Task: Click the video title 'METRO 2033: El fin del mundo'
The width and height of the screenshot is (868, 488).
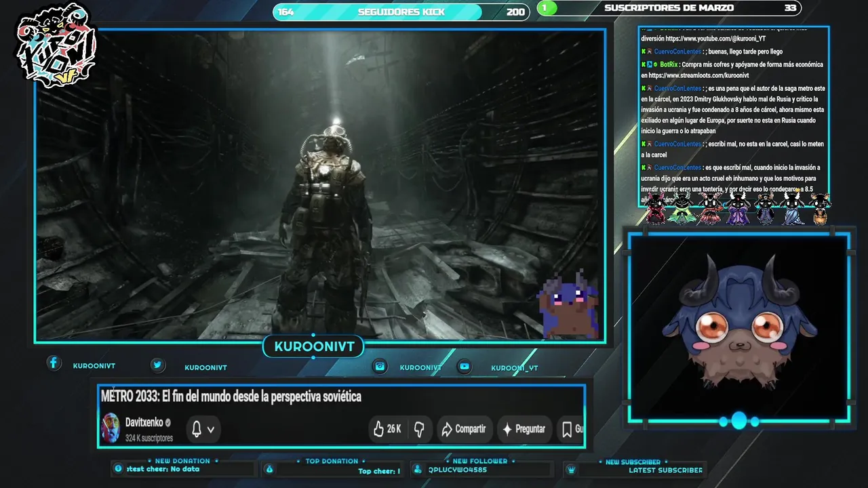Action: tap(231, 396)
